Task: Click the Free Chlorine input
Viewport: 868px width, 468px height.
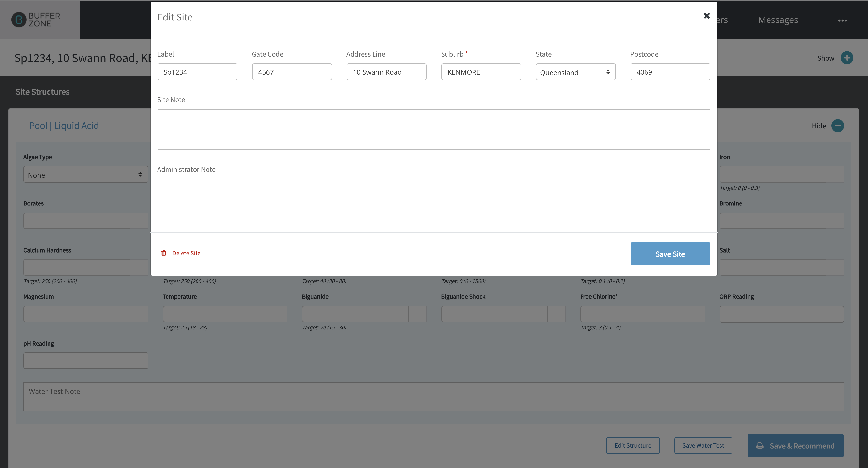Action: (633, 314)
